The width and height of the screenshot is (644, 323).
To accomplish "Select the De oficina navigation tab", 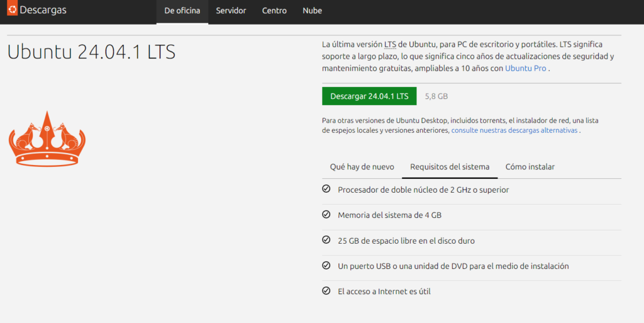I will pos(182,11).
